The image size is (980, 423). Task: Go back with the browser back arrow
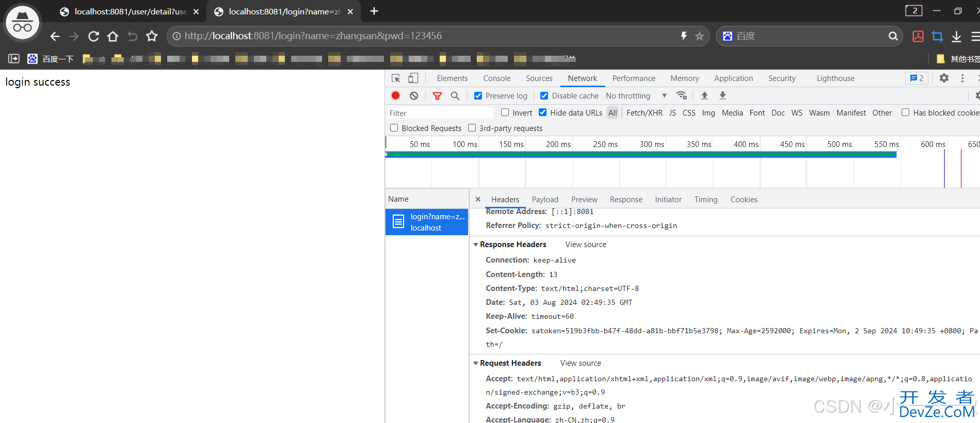(x=55, y=36)
